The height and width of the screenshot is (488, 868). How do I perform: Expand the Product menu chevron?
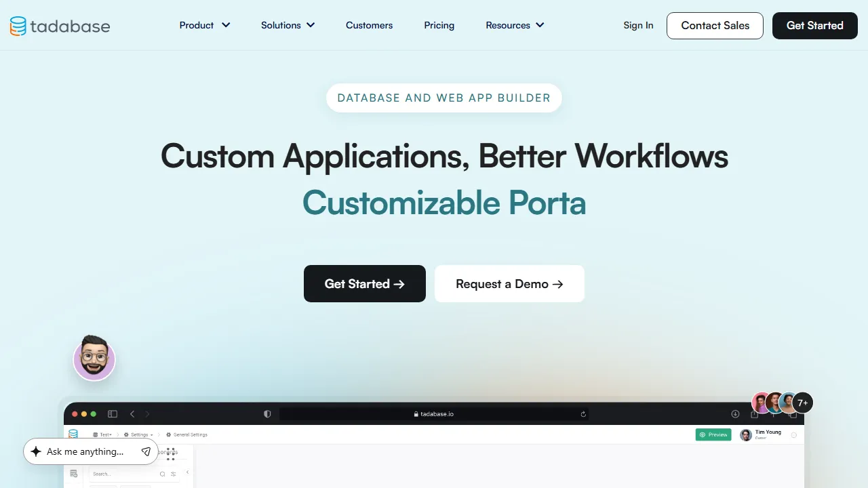(x=226, y=25)
